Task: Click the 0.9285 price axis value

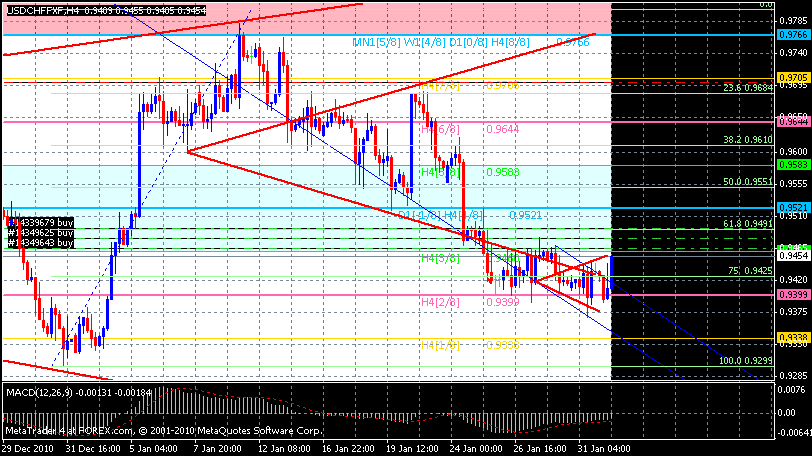Action: tap(793, 375)
